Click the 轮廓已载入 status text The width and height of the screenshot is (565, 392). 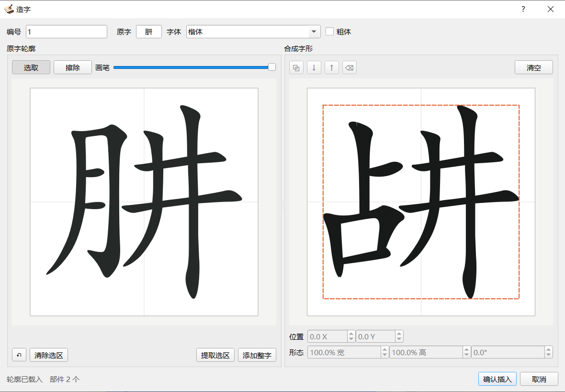pos(24,379)
